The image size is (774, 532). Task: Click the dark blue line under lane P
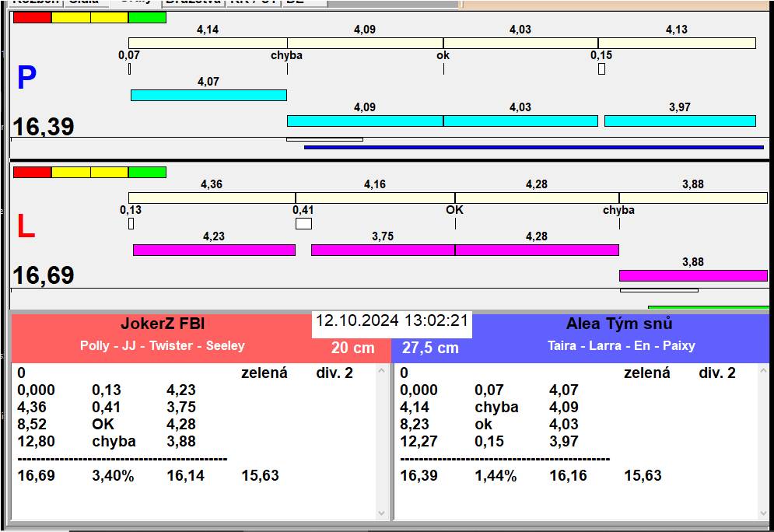coord(534,147)
